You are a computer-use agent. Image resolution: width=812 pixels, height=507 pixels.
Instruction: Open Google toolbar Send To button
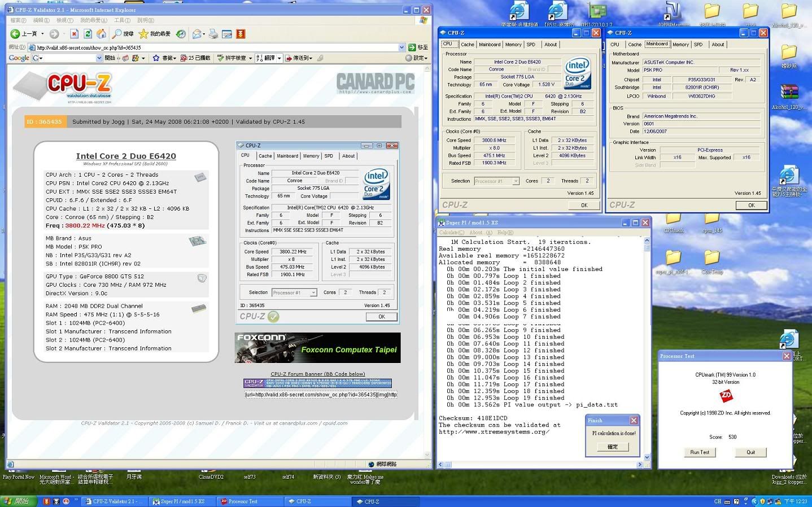pyautogui.click(x=299, y=58)
